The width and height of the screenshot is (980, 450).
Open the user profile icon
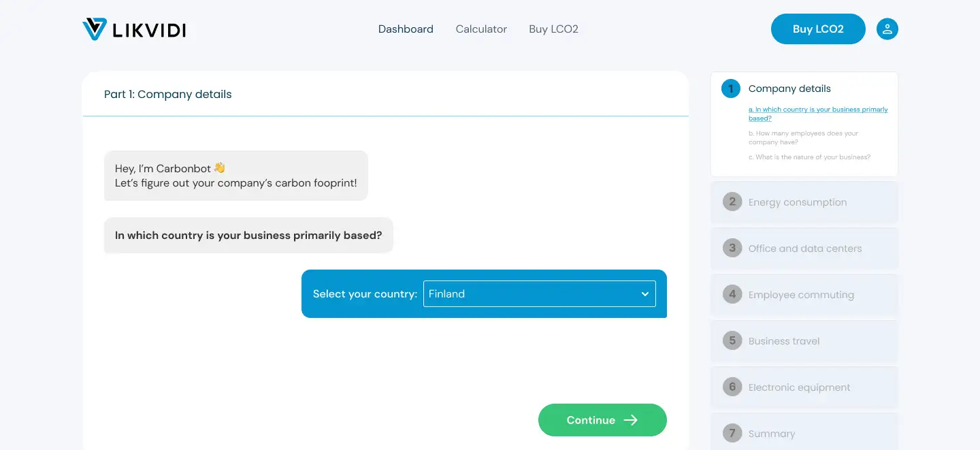pyautogui.click(x=887, y=29)
